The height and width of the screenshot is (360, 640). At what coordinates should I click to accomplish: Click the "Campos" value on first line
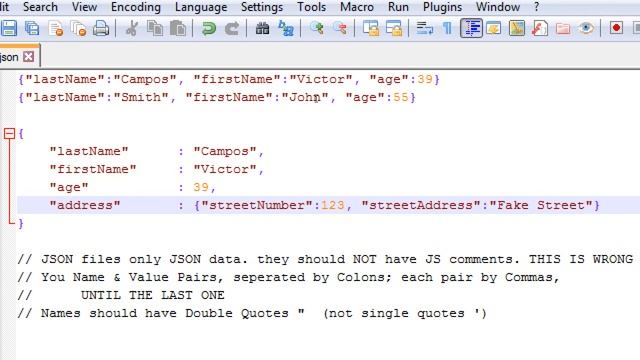[145, 79]
